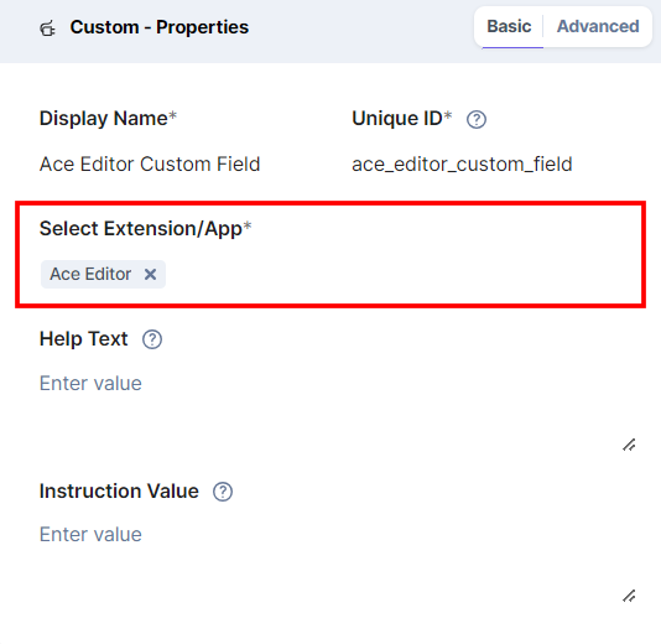
Task: Show the Help Text question mark icon
Action: pyautogui.click(x=152, y=339)
